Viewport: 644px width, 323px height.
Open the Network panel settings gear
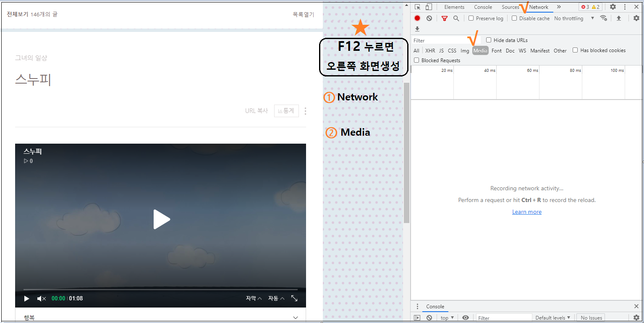(x=636, y=18)
